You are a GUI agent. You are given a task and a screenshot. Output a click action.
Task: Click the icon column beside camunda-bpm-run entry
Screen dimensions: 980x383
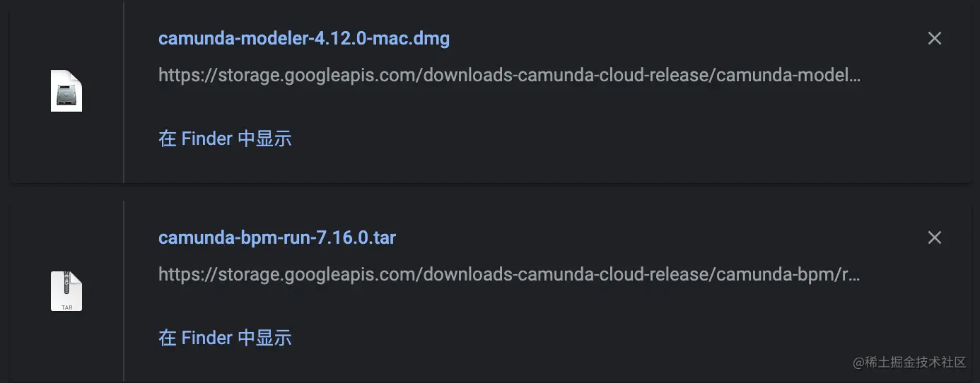pyautogui.click(x=66, y=346)
